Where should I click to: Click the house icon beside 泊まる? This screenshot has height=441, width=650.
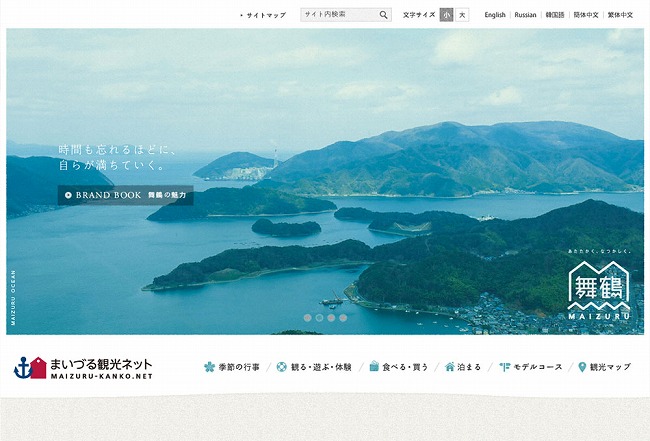click(450, 367)
